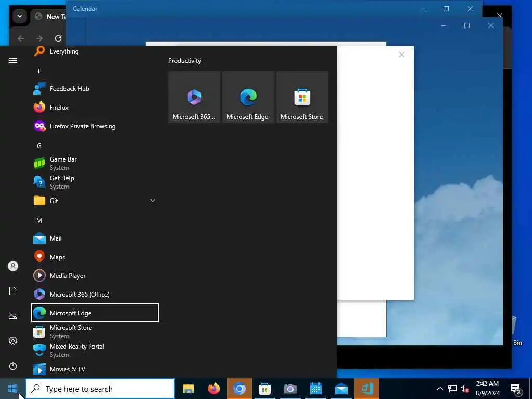The image size is (532, 399).
Task: Click the Windows Start button
Action: coord(12,389)
